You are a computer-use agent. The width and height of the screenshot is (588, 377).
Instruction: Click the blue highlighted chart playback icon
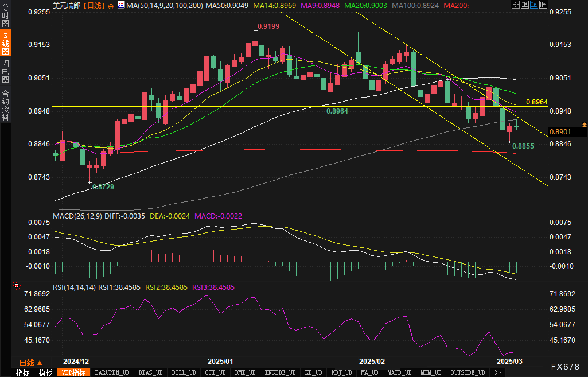(x=534, y=5)
